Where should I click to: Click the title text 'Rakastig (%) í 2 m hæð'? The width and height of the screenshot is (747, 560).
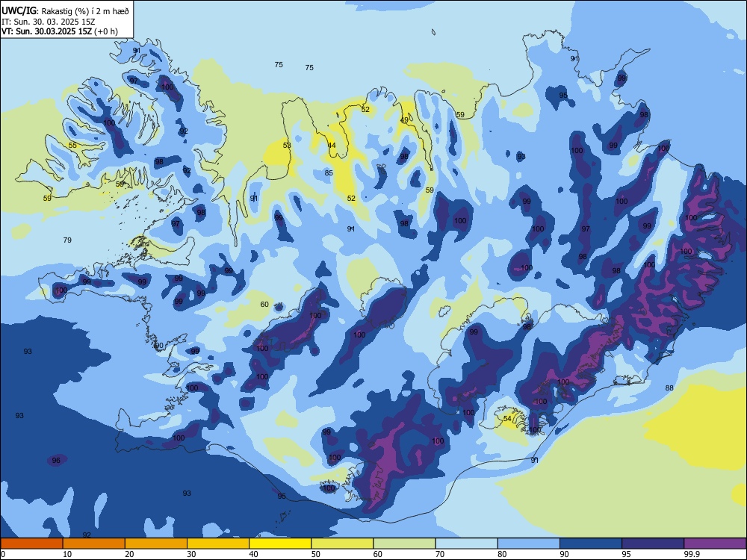coord(85,11)
